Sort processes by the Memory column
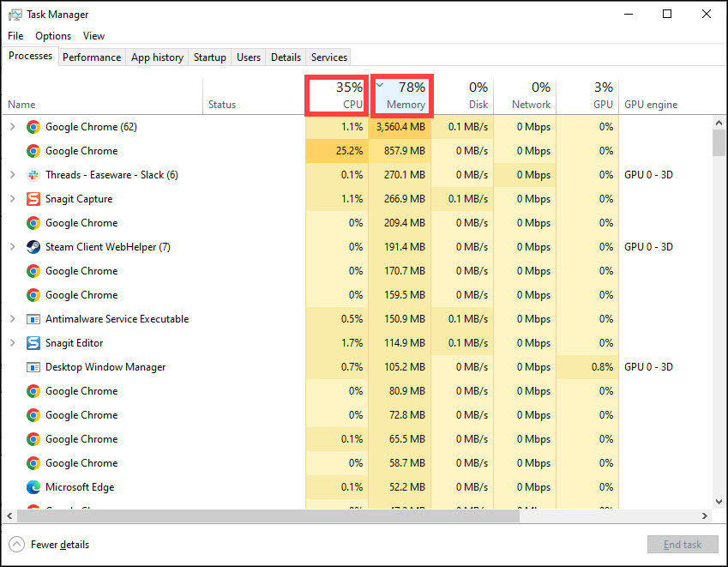The image size is (728, 567). coord(402,94)
